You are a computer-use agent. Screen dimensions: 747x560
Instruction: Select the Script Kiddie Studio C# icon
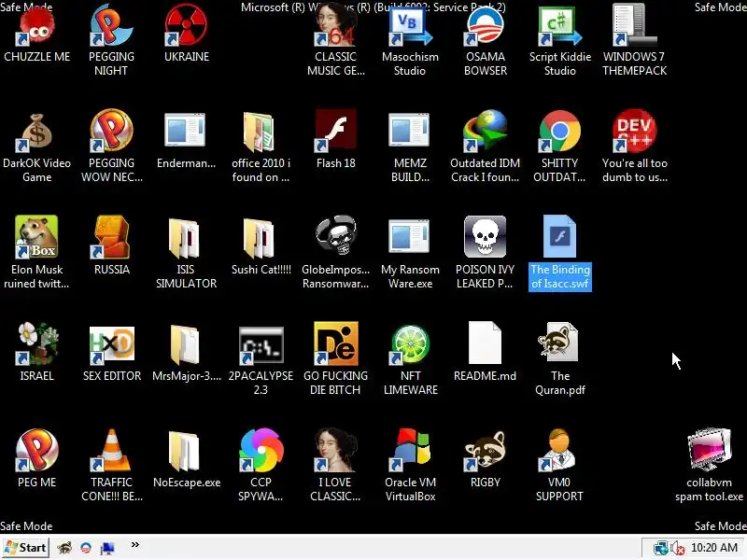[560, 26]
